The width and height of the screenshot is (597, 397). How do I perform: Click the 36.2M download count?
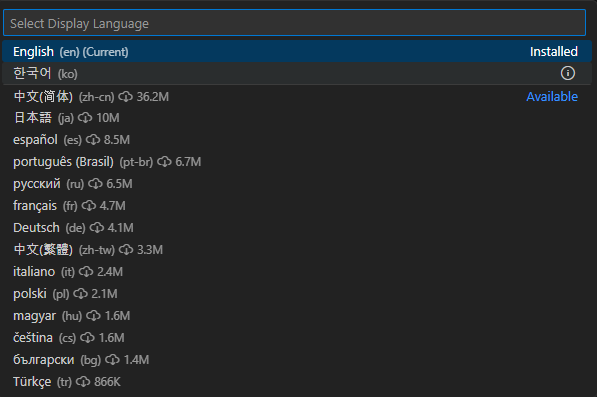click(153, 97)
